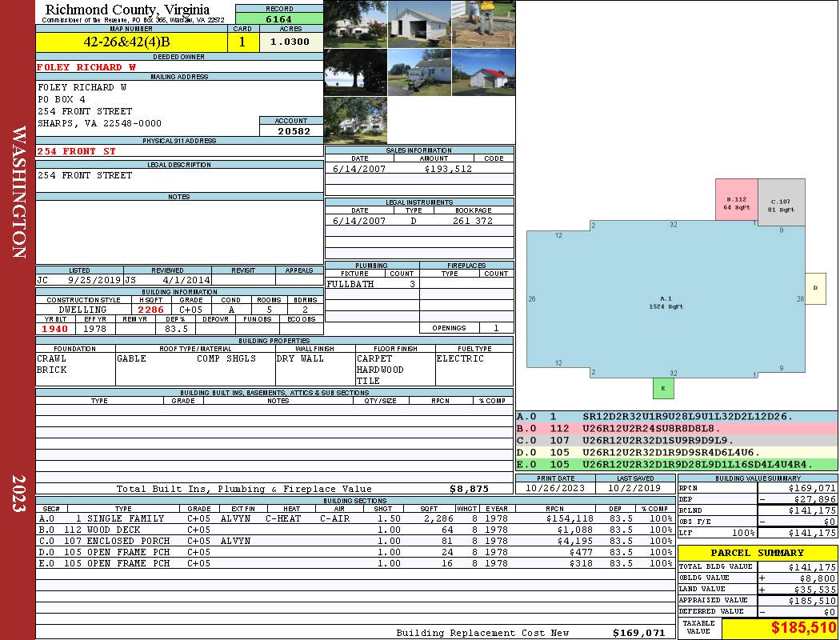Click the OBLDG VALUE amount $8,800
Screen dimensions: 840x640
818,578
